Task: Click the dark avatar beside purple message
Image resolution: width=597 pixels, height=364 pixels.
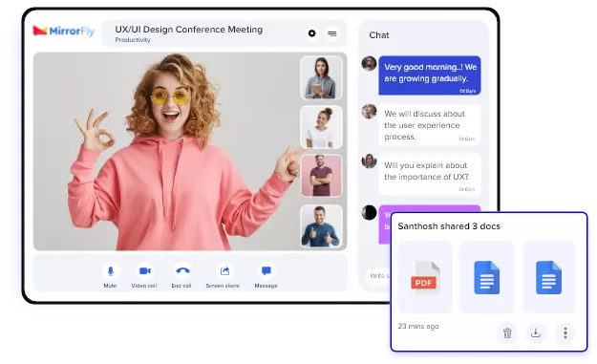Action: [369, 212]
